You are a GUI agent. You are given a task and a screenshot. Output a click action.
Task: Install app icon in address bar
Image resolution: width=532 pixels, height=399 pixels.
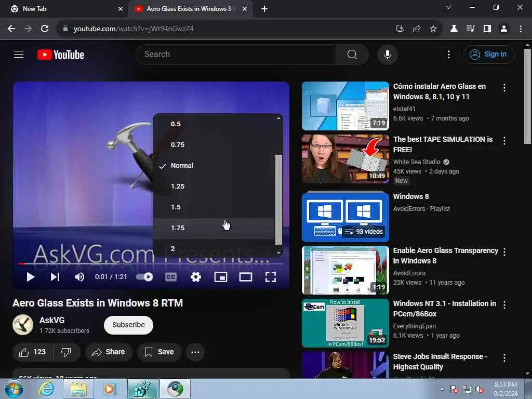click(400, 29)
